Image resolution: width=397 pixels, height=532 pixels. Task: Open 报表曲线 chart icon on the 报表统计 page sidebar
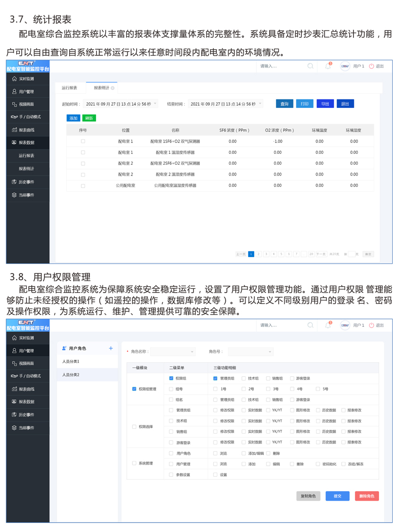(14, 130)
